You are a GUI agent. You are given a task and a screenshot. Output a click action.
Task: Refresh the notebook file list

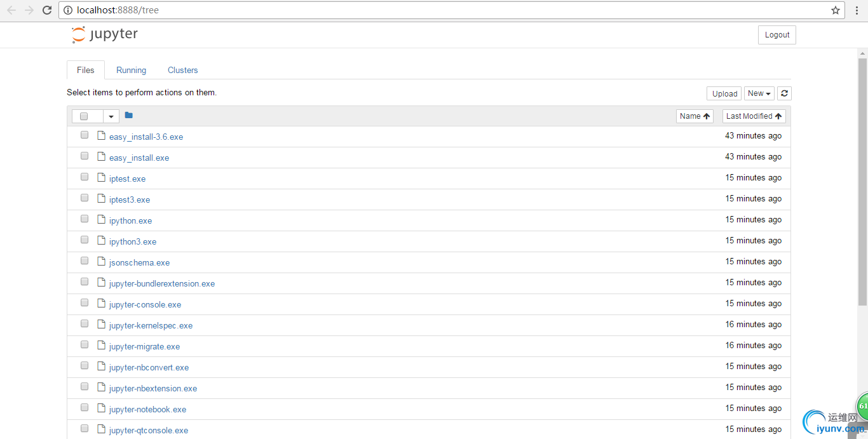pyautogui.click(x=785, y=93)
